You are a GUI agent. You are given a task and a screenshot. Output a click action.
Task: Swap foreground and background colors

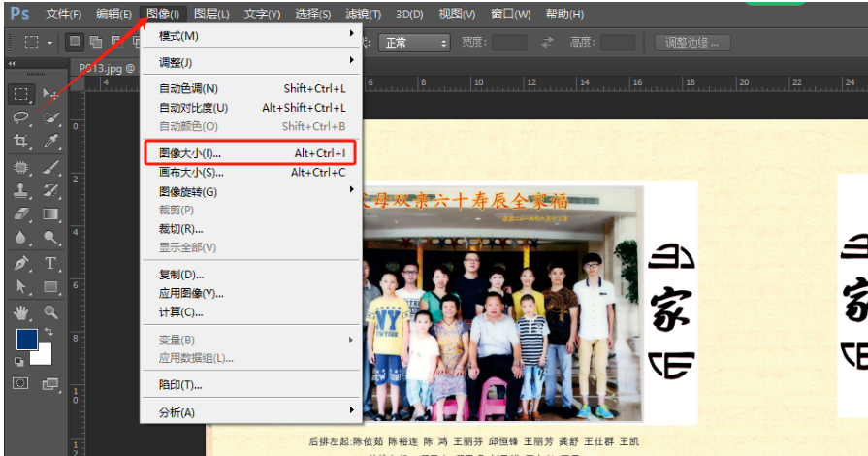(48, 332)
